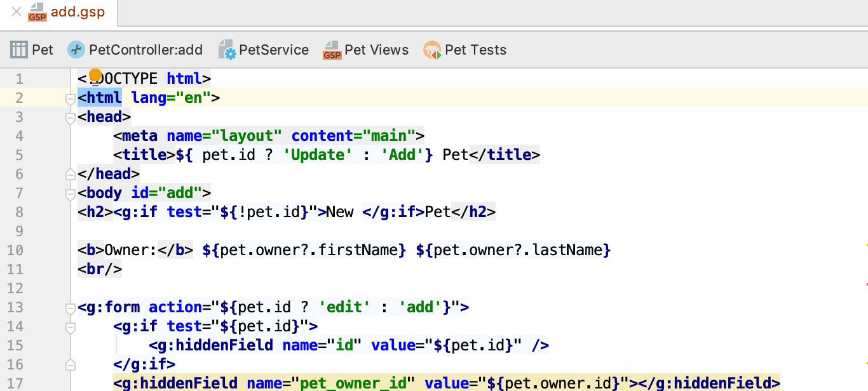This screenshot has width=868, height=391.
Task: Fold the body block on line 7
Action: click(71, 194)
